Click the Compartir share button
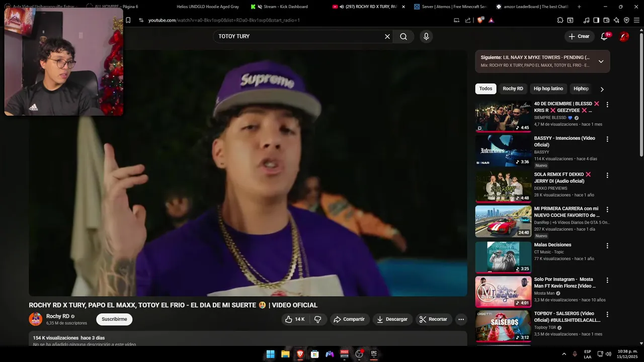The width and height of the screenshot is (644, 362). click(x=350, y=319)
